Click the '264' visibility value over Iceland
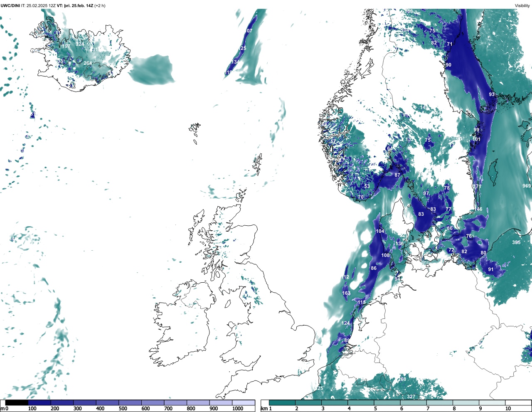 point(88,63)
